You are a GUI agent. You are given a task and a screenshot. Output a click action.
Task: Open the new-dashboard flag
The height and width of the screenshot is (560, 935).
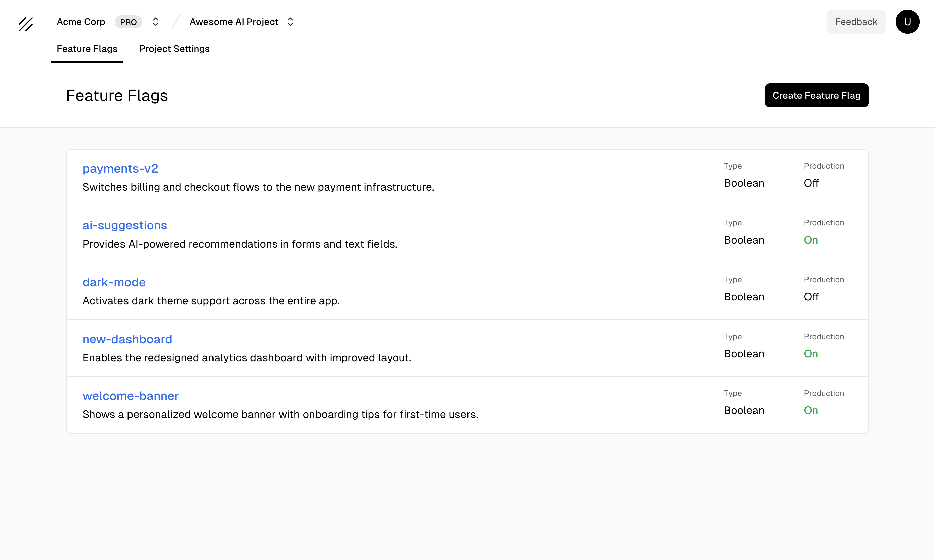click(127, 339)
